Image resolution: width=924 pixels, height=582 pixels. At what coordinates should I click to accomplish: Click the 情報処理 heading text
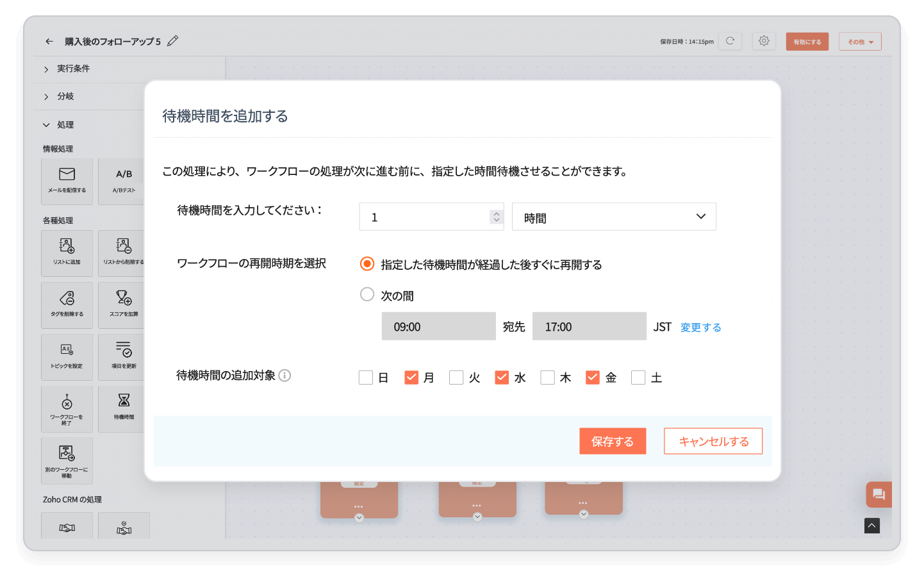click(x=58, y=149)
